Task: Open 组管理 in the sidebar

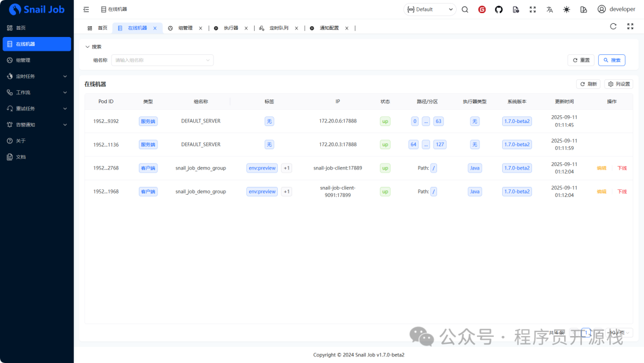Action: coord(36,60)
